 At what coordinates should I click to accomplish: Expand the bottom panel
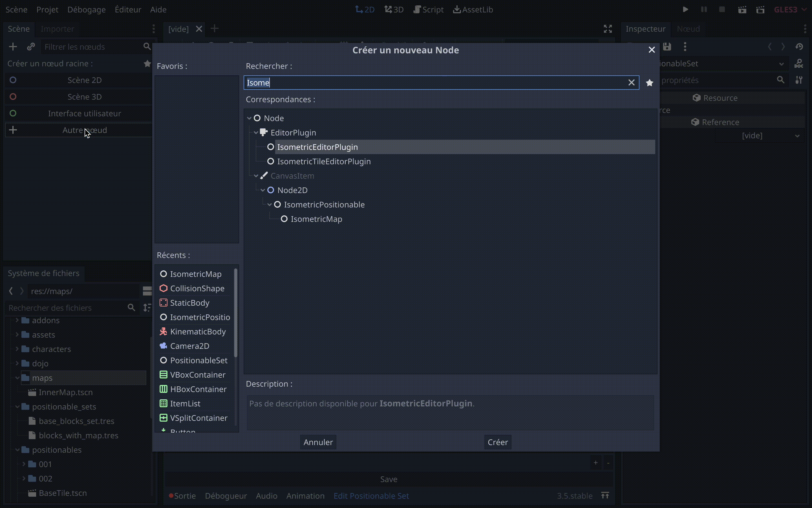tap(605, 496)
